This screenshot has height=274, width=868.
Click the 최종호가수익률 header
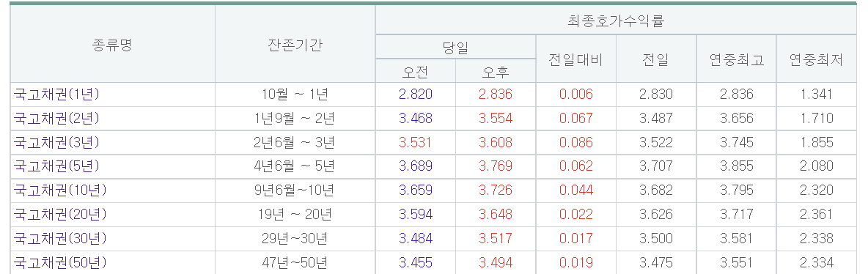coord(616,21)
